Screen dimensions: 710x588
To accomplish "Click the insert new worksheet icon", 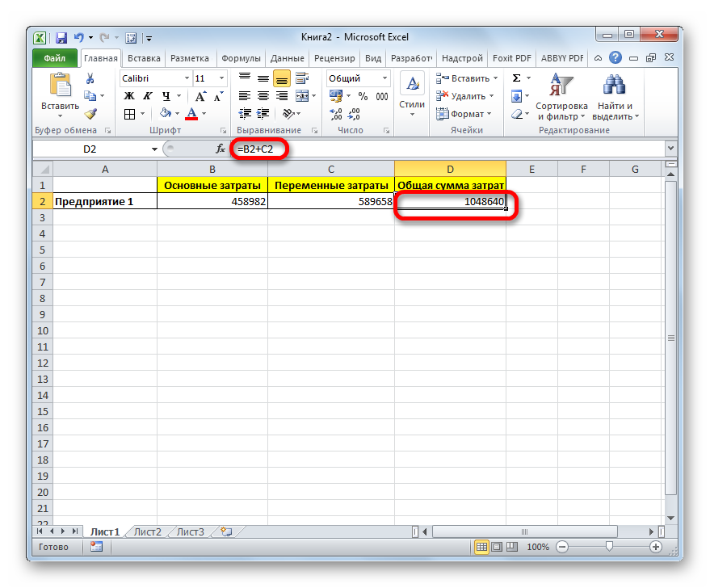I will click(227, 532).
